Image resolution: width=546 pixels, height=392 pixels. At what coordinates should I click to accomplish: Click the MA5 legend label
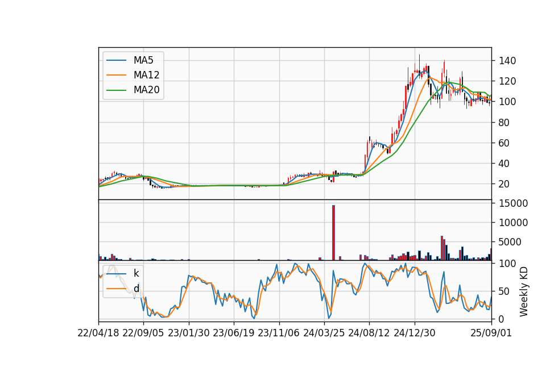[143, 60]
